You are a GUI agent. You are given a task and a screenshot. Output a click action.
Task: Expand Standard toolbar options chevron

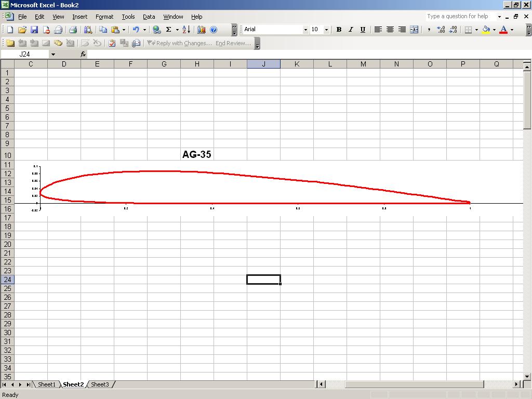[234, 30]
